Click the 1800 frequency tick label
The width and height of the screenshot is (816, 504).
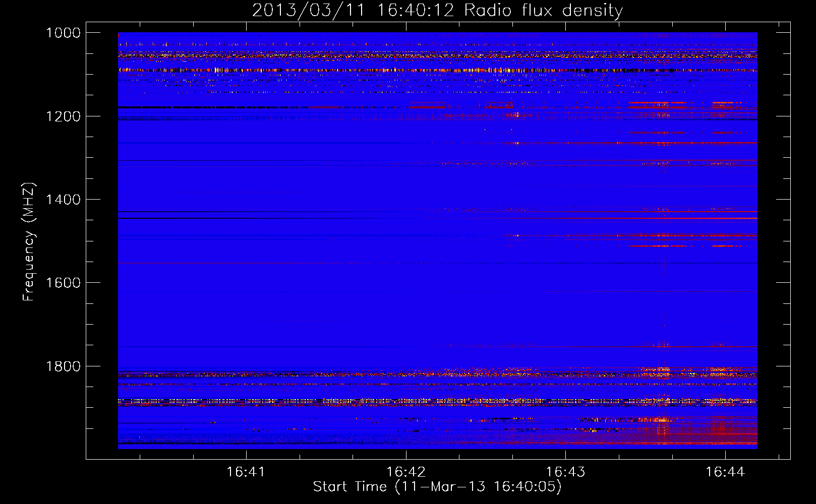63,366
